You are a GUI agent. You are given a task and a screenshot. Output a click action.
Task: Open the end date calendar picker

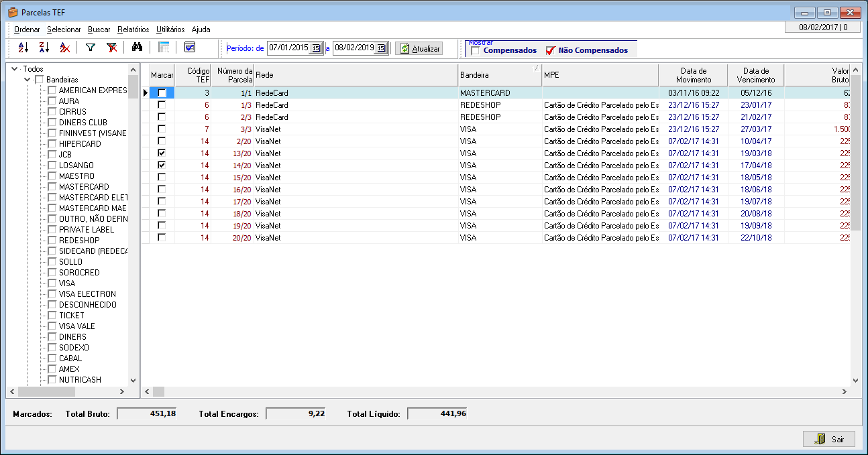(x=381, y=48)
